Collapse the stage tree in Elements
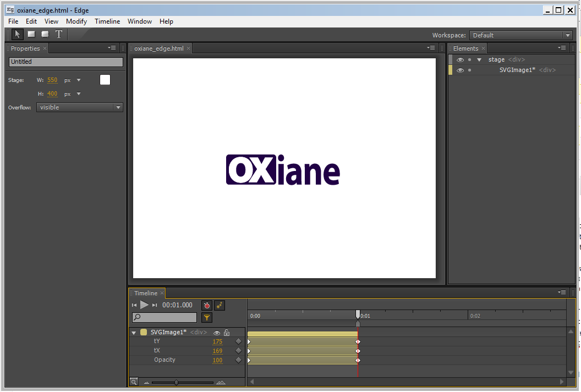The width and height of the screenshot is (581, 392). pos(479,59)
